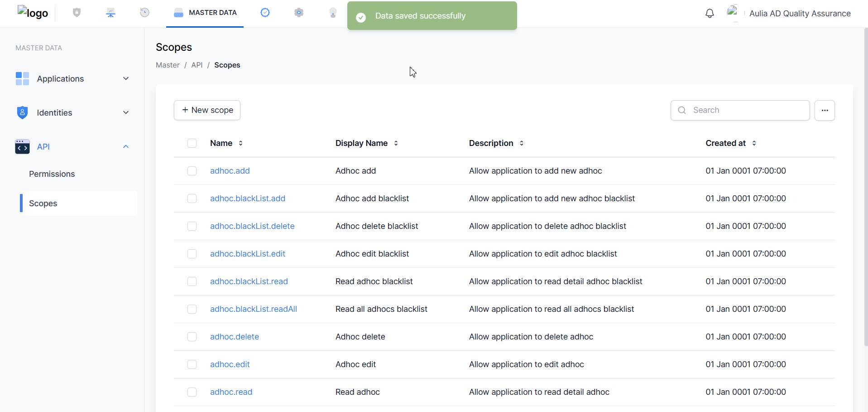Open the adhoc.read scope link
The image size is (868, 412).
pos(231,392)
